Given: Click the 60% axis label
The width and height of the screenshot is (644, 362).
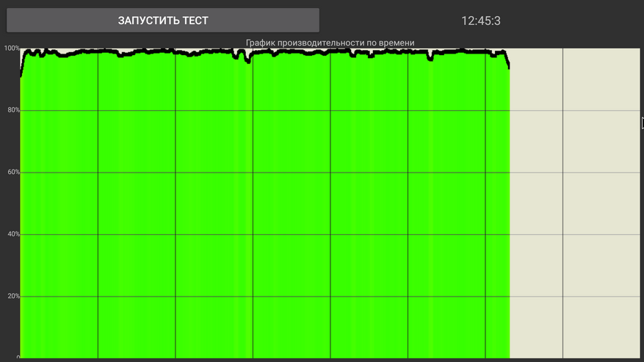Looking at the screenshot, I should pyautogui.click(x=13, y=172).
